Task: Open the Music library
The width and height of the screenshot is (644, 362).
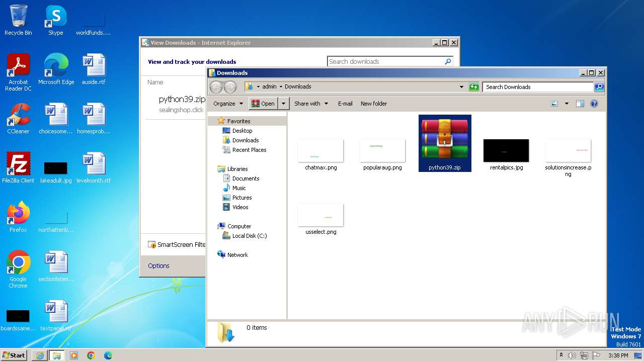Action: pos(239,188)
